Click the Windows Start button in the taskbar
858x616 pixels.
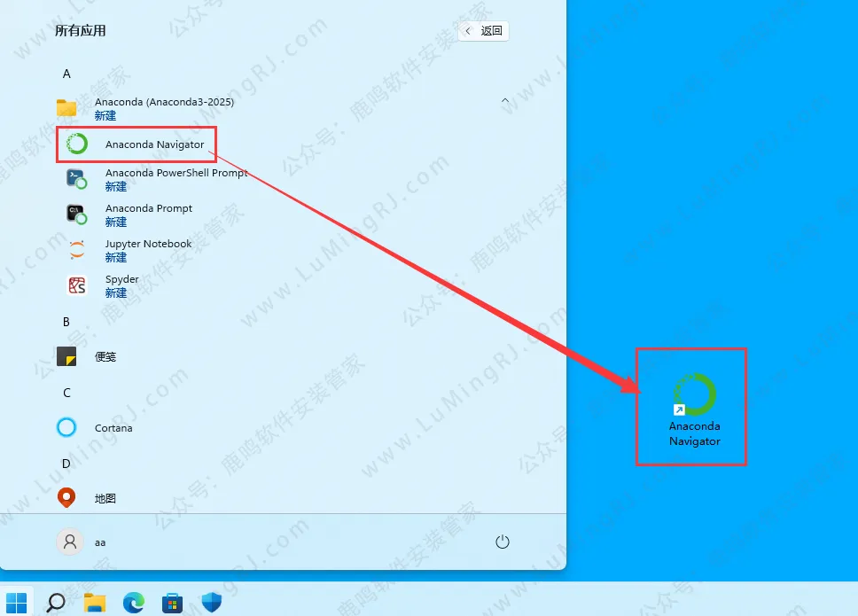tap(17, 603)
